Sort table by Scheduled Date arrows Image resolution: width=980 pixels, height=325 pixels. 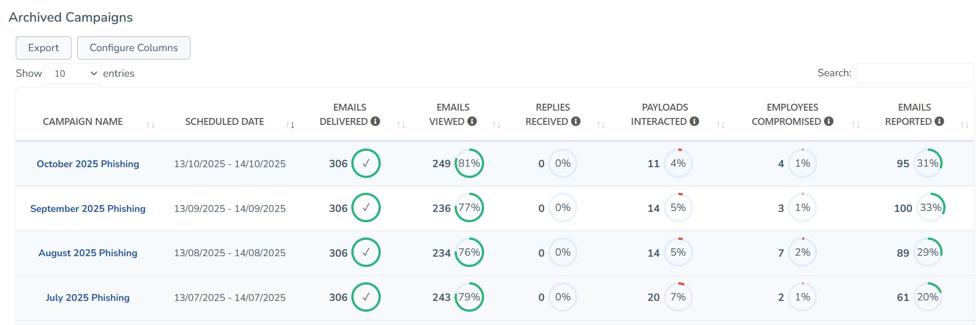[x=290, y=125]
